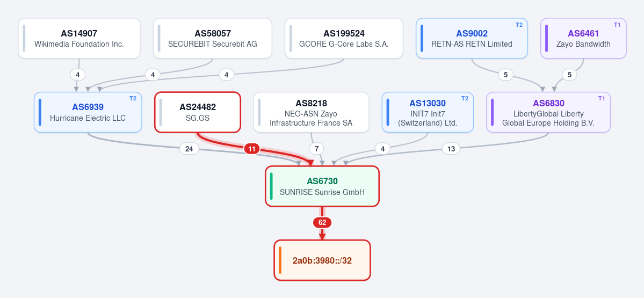
Task: Click the edge count badge showing 13
Action: coord(451,149)
